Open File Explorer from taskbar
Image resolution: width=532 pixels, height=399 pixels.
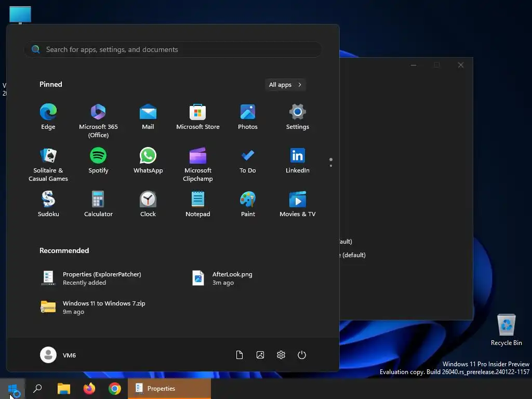pos(63,389)
